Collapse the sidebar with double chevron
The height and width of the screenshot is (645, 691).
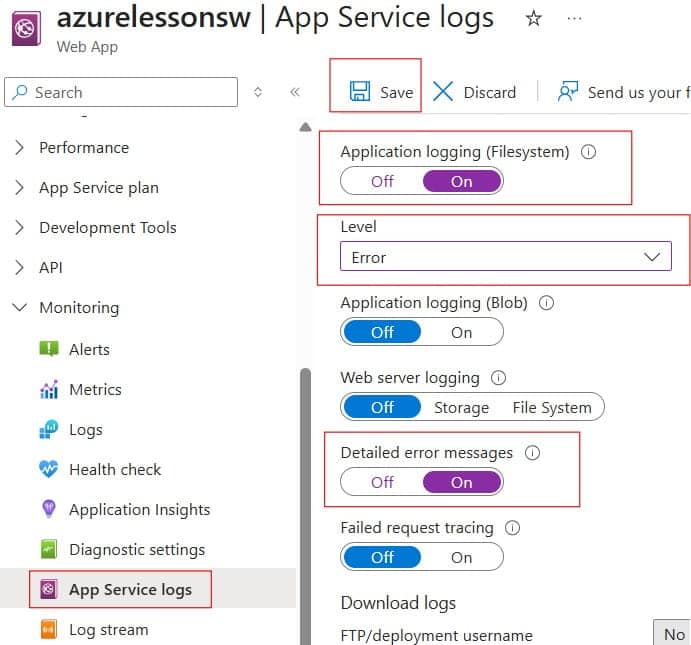tap(295, 92)
